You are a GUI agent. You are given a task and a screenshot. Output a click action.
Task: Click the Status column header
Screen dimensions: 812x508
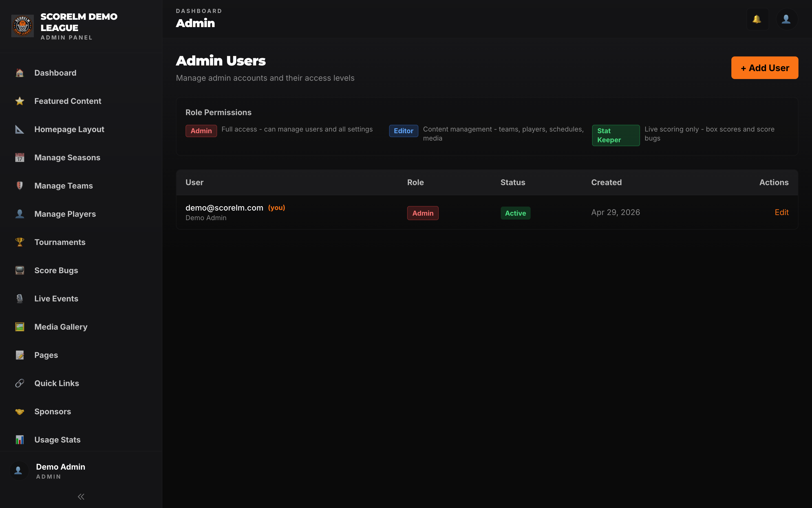513,182
